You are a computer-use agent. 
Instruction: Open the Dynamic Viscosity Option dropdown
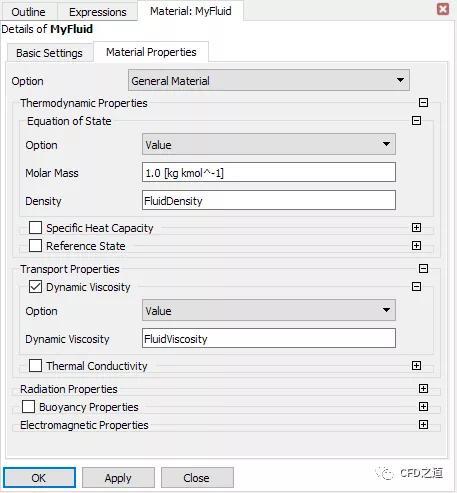point(269,310)
